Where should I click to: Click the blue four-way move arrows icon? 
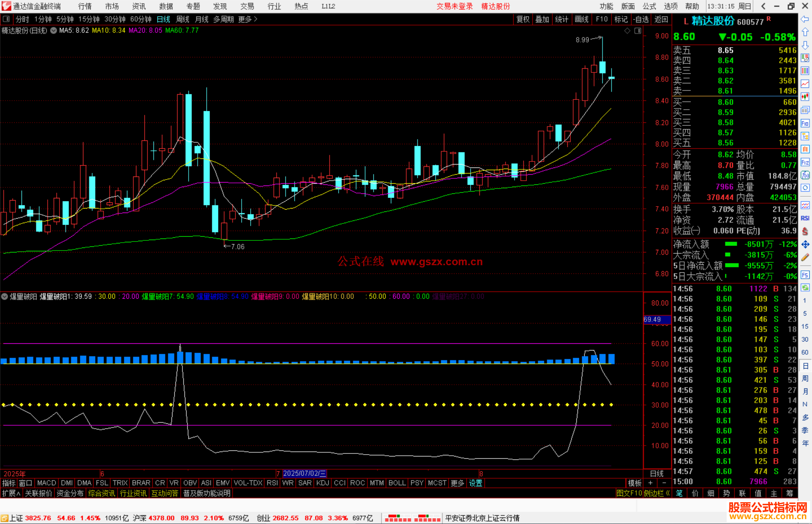coord(805,245)
